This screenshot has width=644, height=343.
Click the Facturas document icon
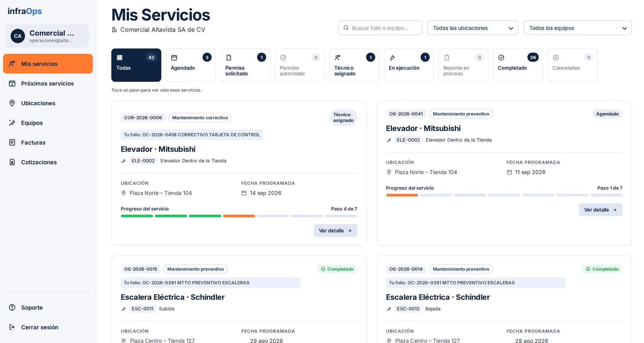coord(12,142)
